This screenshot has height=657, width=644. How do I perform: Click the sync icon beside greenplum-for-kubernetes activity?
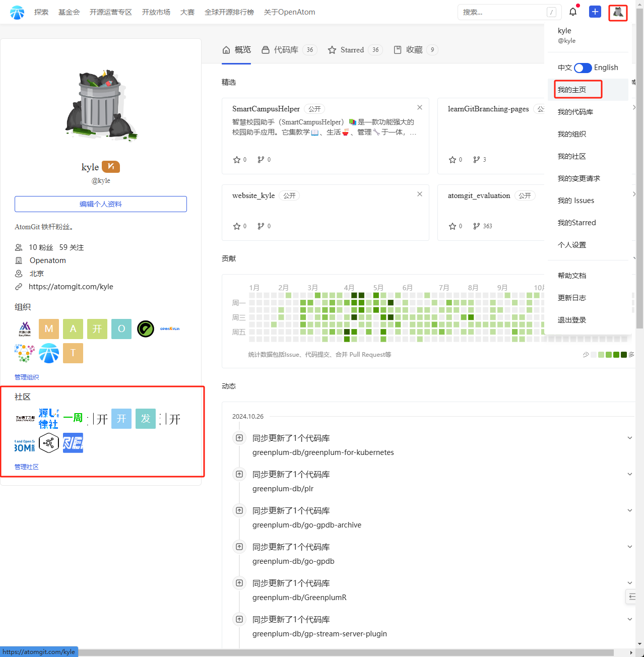[239, 438]
